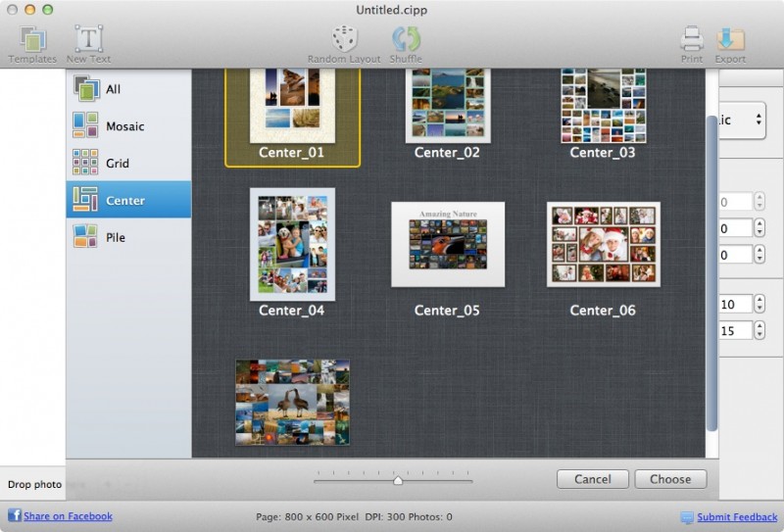Open the Share on Facebook link
Viewport: 784px width, 532px height.
point(68,516)
